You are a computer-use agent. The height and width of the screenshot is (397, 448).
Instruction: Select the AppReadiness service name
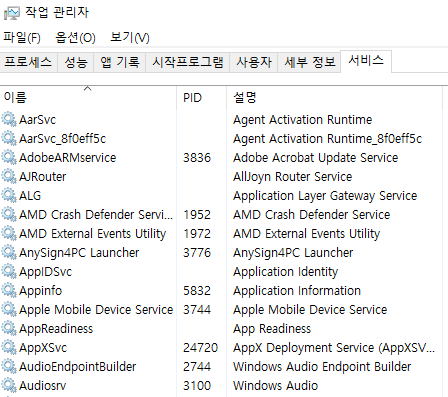coord(56,328)
